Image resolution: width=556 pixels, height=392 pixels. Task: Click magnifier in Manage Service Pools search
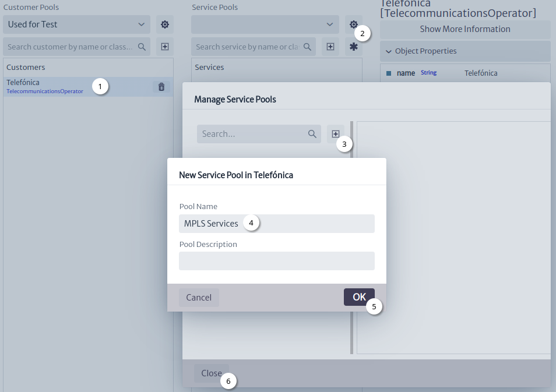(312, 134)
